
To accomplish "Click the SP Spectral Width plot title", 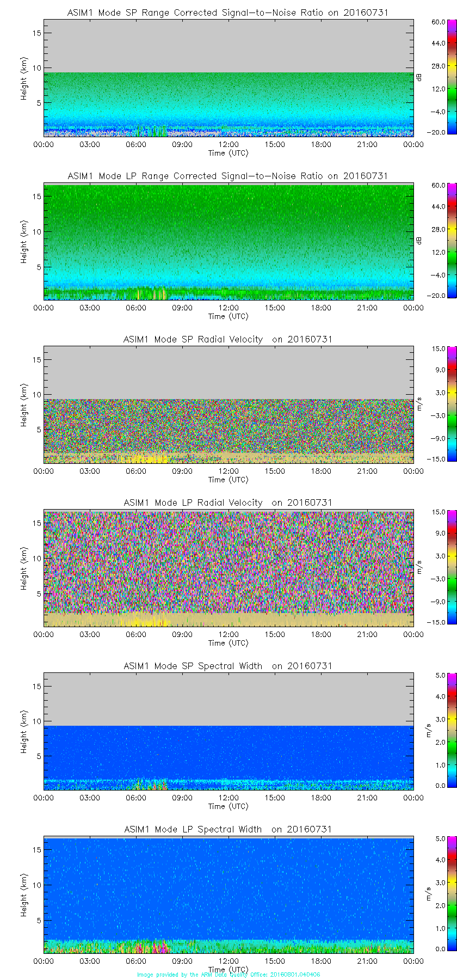I will pos(228,666).
